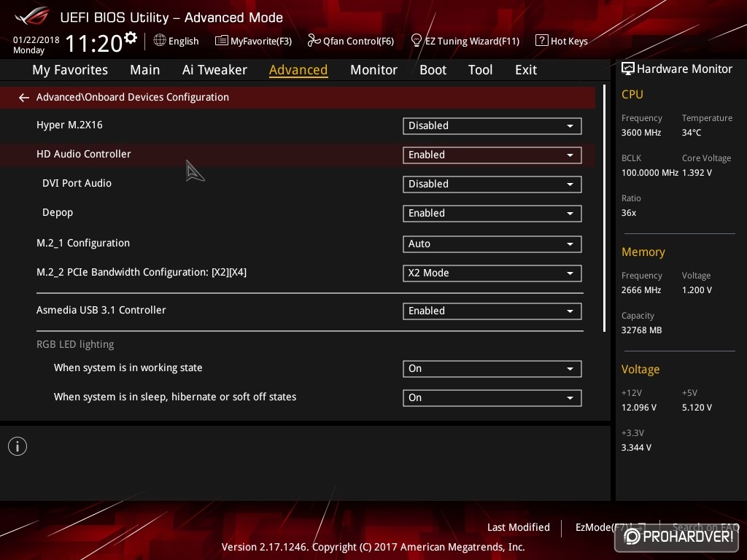The image size is (747, 560).
Task: Click the ROG logo icon
Action: (32, 17)
